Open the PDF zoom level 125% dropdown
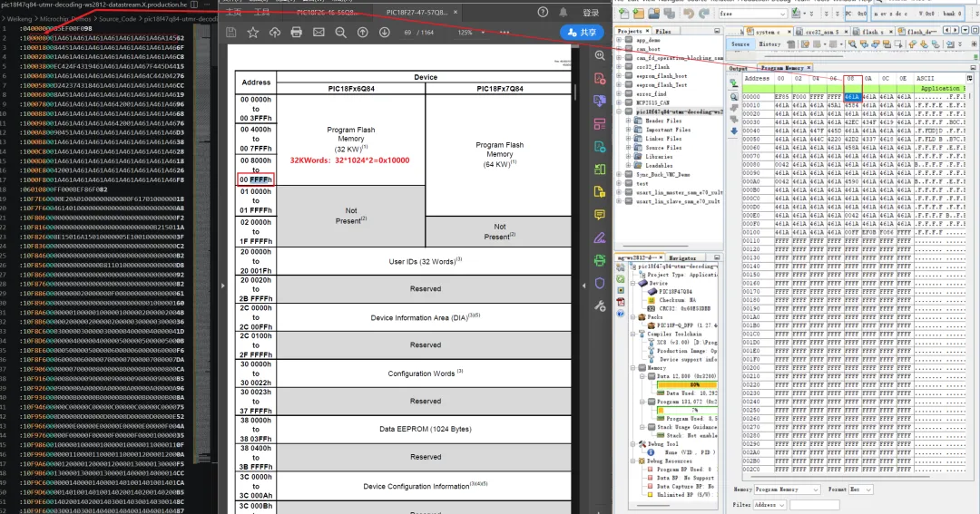This screenshot has height=514, width=980. coord(472,33)
